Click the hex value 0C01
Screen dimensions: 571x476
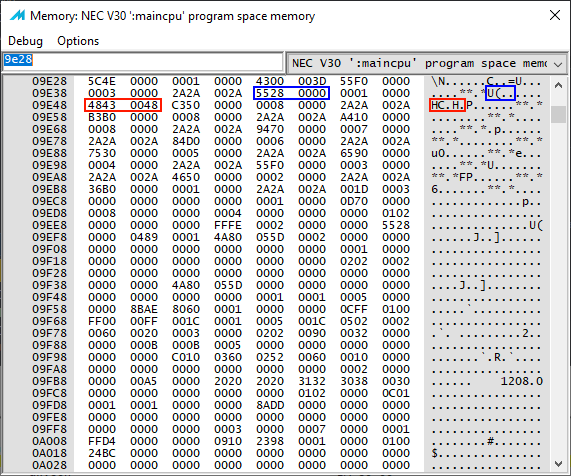point(396,393)
